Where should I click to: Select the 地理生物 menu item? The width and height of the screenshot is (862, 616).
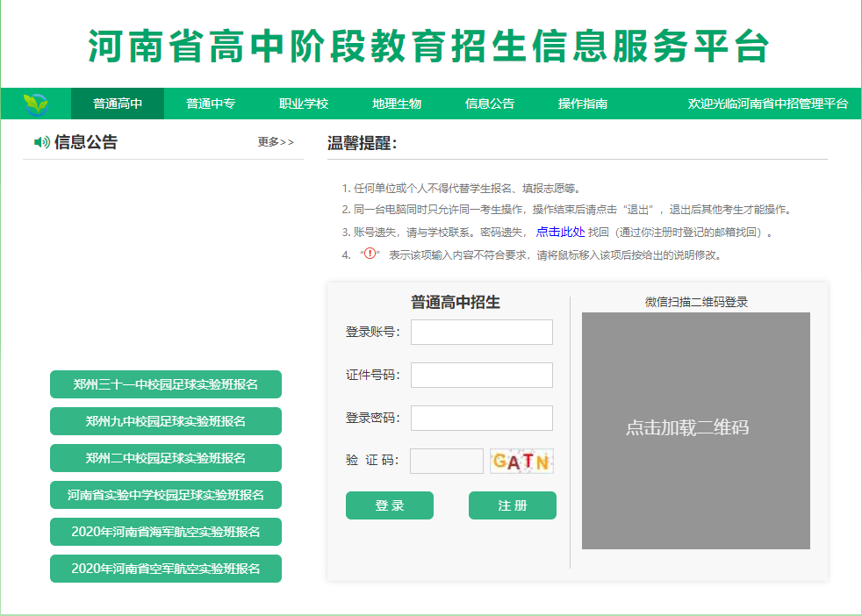[x=397, y=104]
